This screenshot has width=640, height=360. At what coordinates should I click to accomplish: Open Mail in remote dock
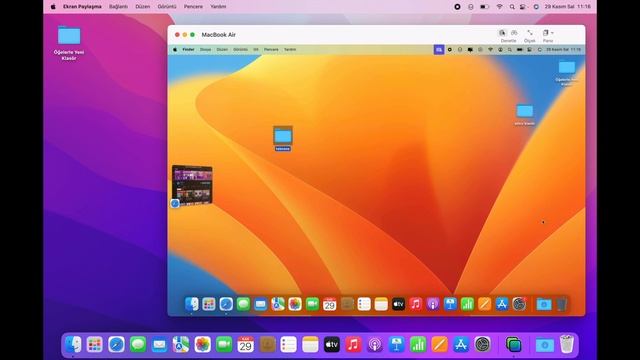260,304
